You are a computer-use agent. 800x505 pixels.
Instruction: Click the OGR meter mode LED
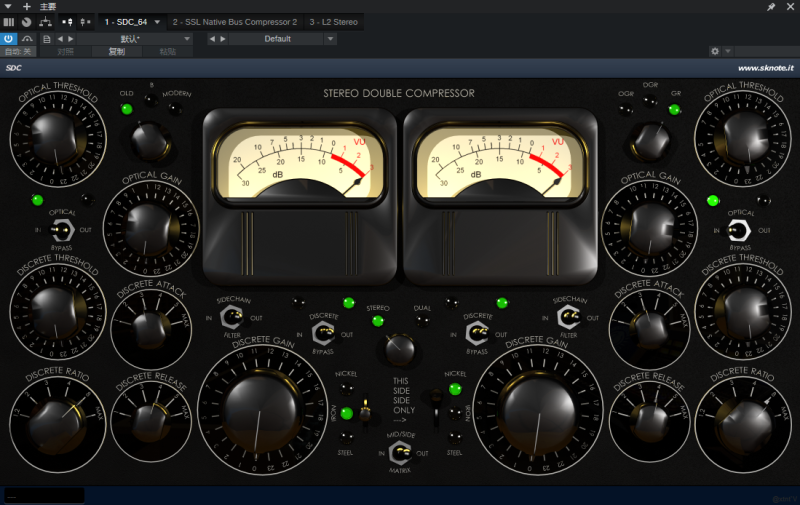coord(626,109)
